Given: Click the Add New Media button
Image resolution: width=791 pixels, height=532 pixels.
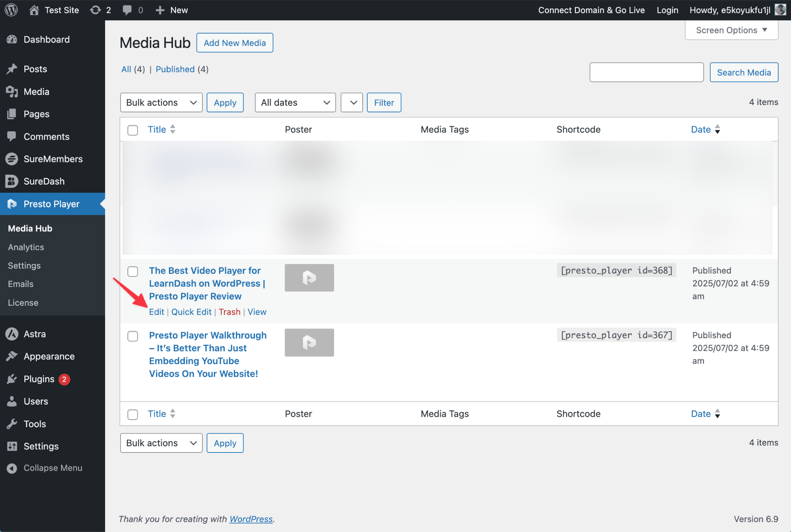Looking at the screenshot, I should [x=234, y=42].
